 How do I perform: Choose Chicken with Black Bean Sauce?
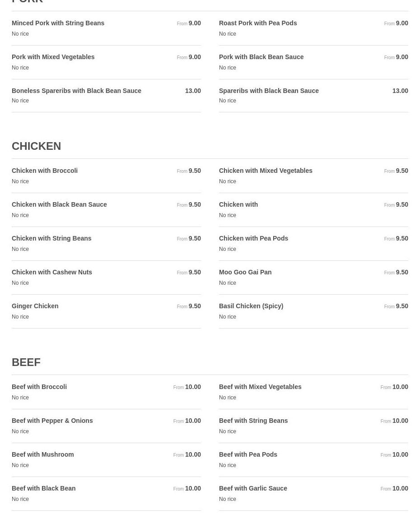pos(106,209)
